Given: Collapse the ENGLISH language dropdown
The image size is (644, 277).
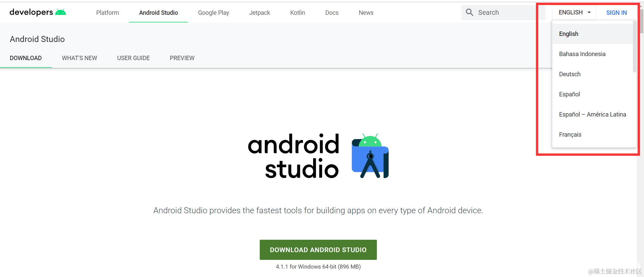Looking at the screenshot, I should tap(574, 12).
